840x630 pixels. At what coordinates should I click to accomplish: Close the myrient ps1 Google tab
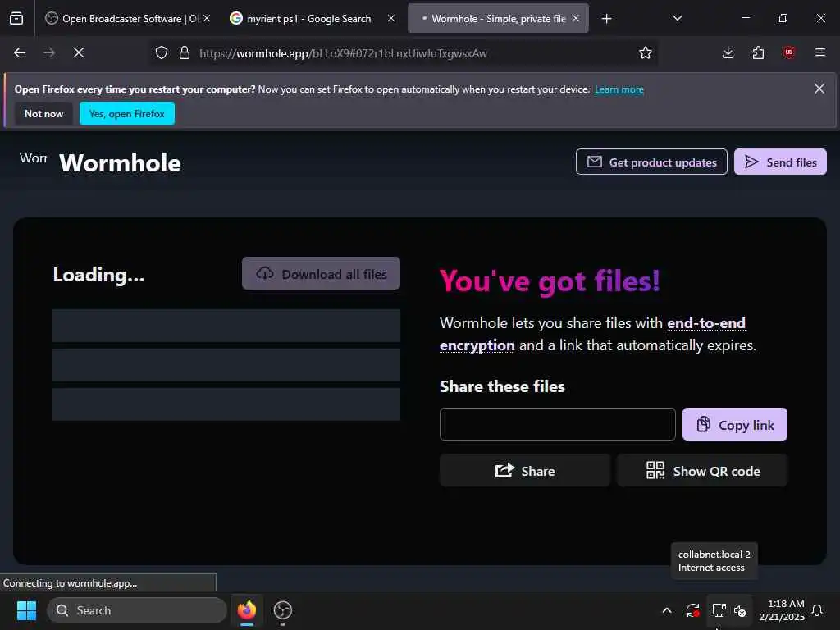click(x=391, y=18)
